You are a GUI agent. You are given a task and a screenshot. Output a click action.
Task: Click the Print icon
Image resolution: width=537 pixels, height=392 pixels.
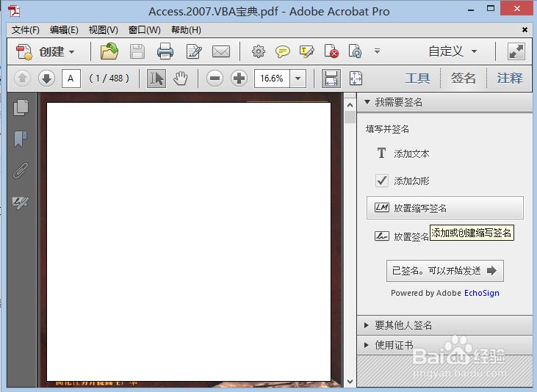coord(165,51)
